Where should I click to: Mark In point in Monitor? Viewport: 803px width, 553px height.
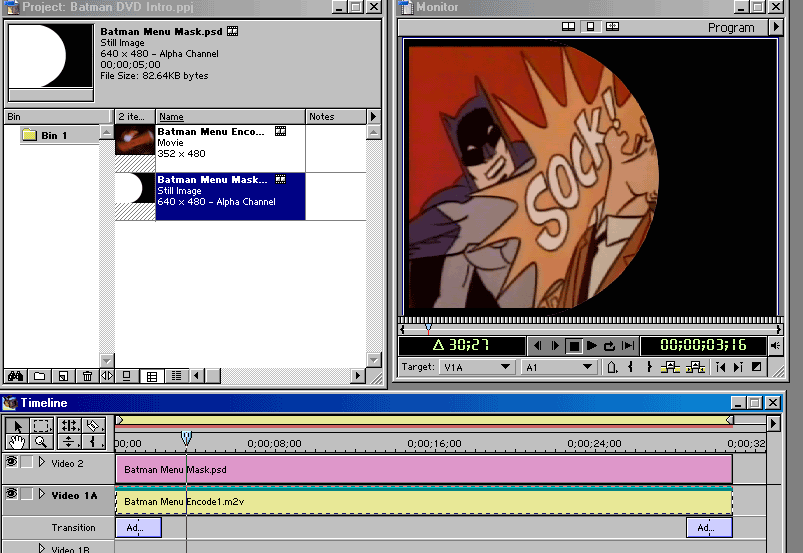[x=630, y=367]
